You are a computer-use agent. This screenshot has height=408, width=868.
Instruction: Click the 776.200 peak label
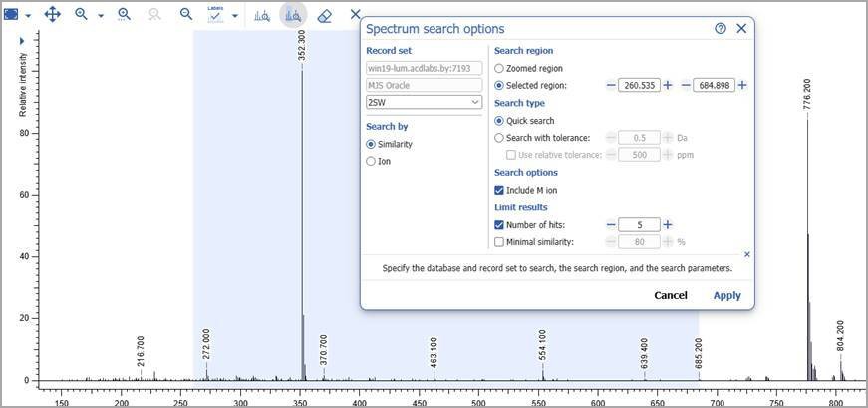(x=807, y=94)
